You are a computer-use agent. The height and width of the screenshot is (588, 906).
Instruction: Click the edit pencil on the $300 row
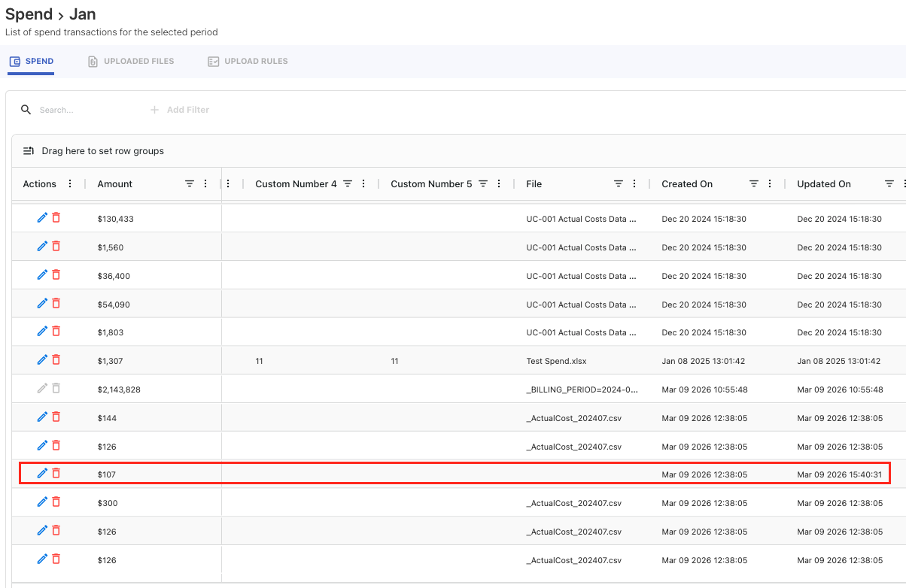42,502
